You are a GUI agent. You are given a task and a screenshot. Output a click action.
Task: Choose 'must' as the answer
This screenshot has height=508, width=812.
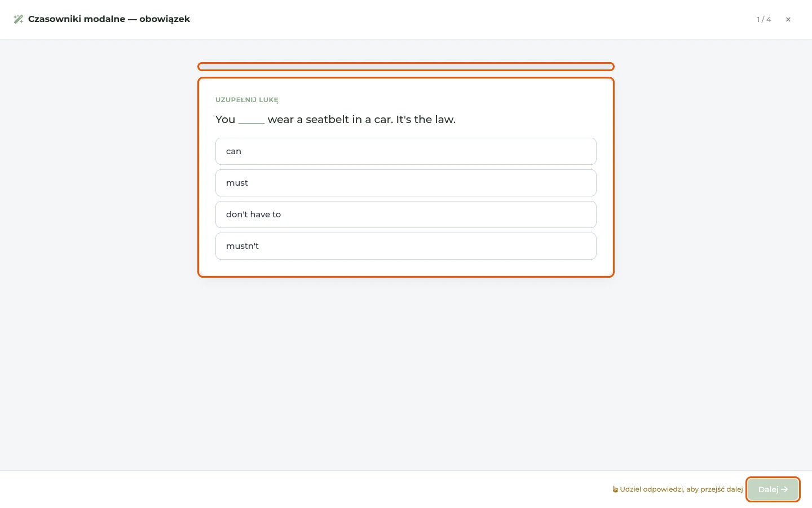pos(406,183)
